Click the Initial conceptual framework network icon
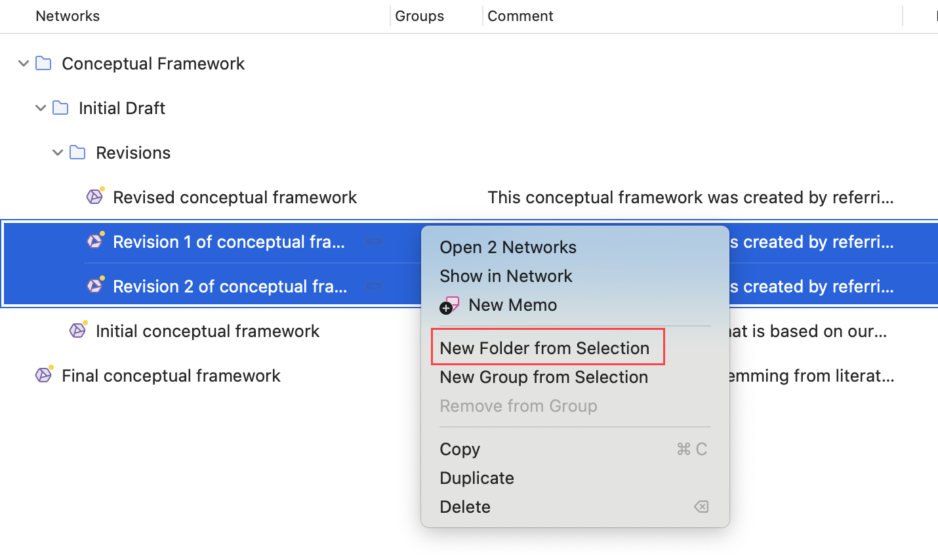 [x=78, y=330]
